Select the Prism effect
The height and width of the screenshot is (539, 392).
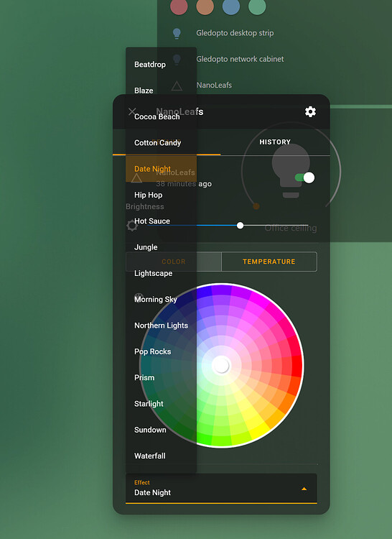tap(161, 378)
